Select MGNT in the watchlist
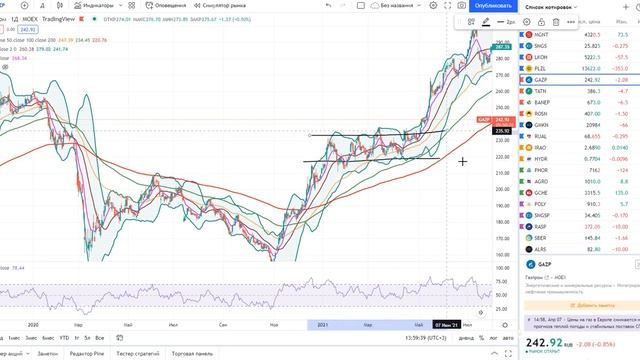The width and height of the screenshot is (640, 360). point(580,35)
